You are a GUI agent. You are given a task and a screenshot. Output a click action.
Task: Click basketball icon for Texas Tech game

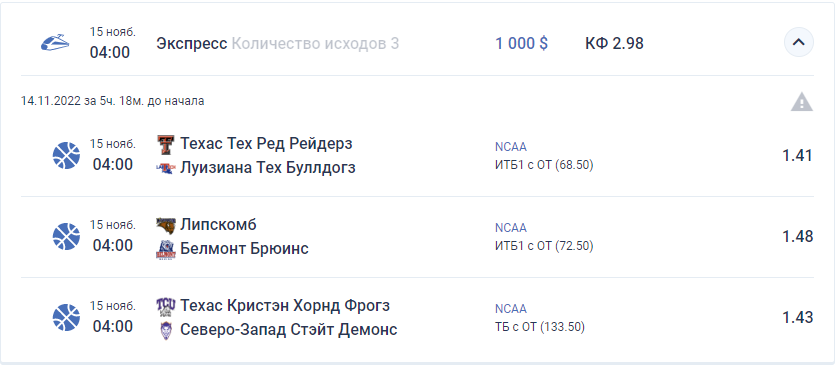click(x=66, y=155)
